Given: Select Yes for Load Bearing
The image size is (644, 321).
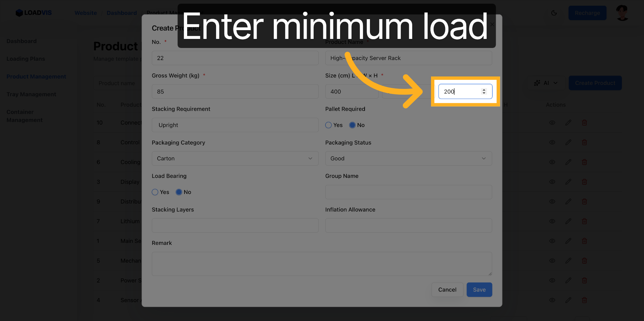Looking at the screenshot, I should click(x=155, y=192).
